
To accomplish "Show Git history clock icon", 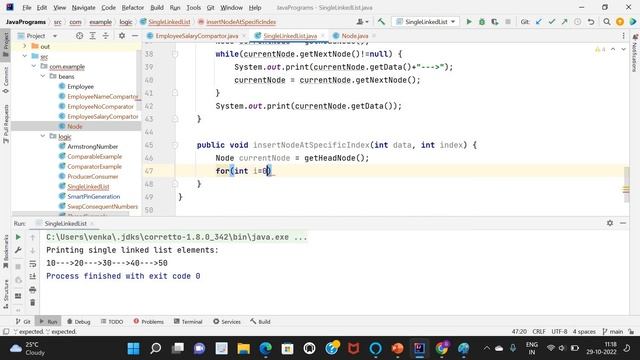I will pos(578,22).
